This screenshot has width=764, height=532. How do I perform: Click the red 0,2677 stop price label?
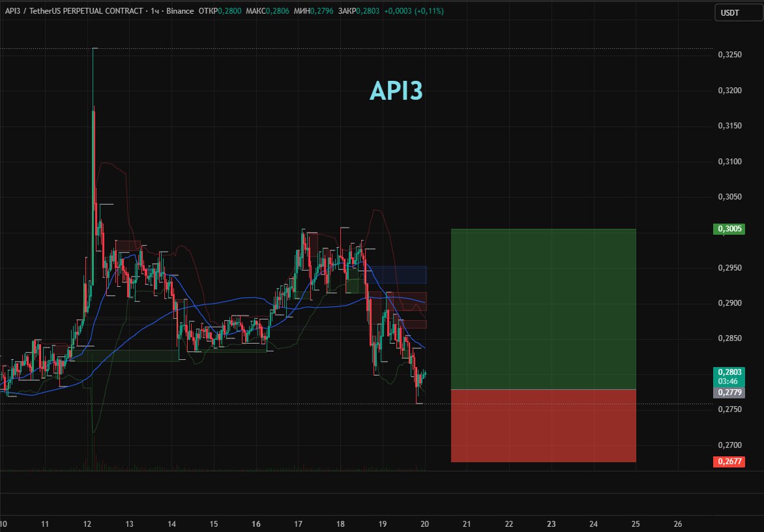click(x=729, y=462)
